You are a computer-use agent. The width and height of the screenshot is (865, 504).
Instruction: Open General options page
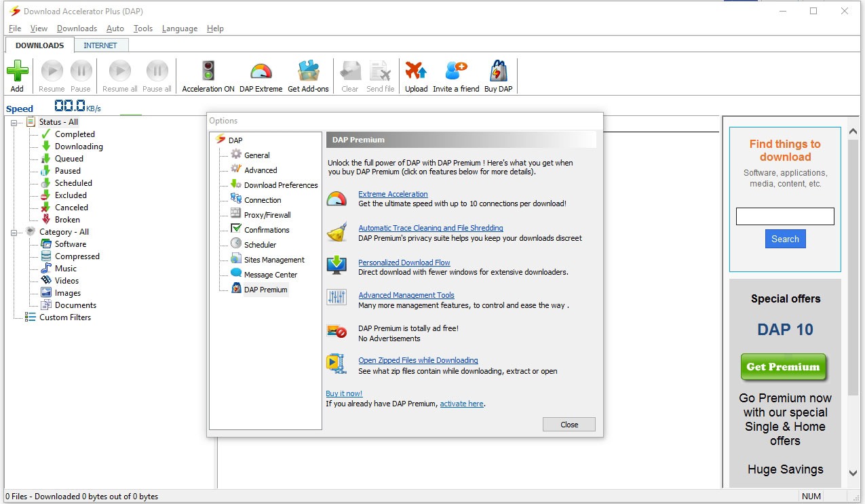[x=257, y=155]
